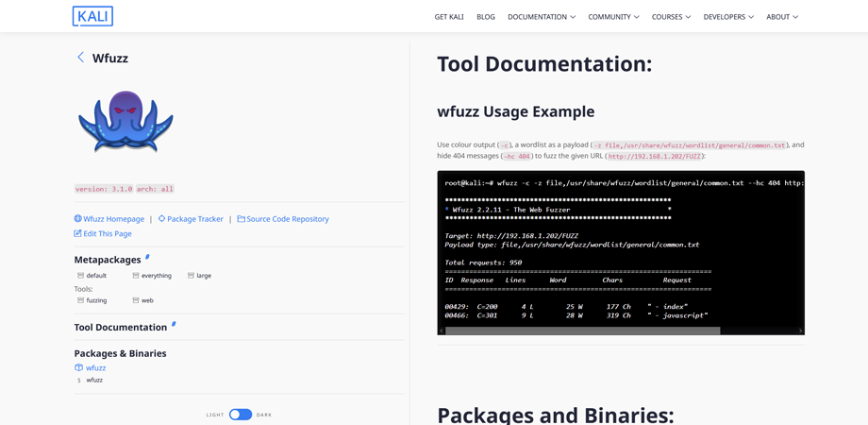Click the anchor icon beside Tool Documentation heading
The height and width of the screenshot is (425, 868).
point(174,324)
